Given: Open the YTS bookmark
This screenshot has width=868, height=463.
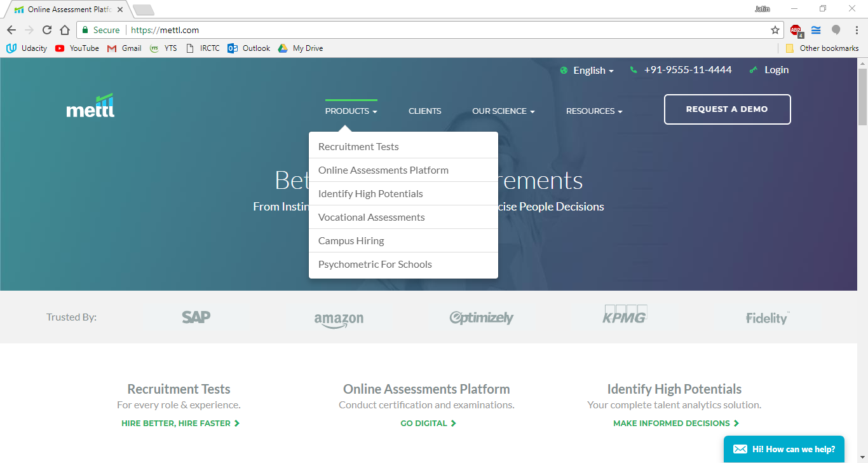Looking at the screenshot, I should coord(163,48).
